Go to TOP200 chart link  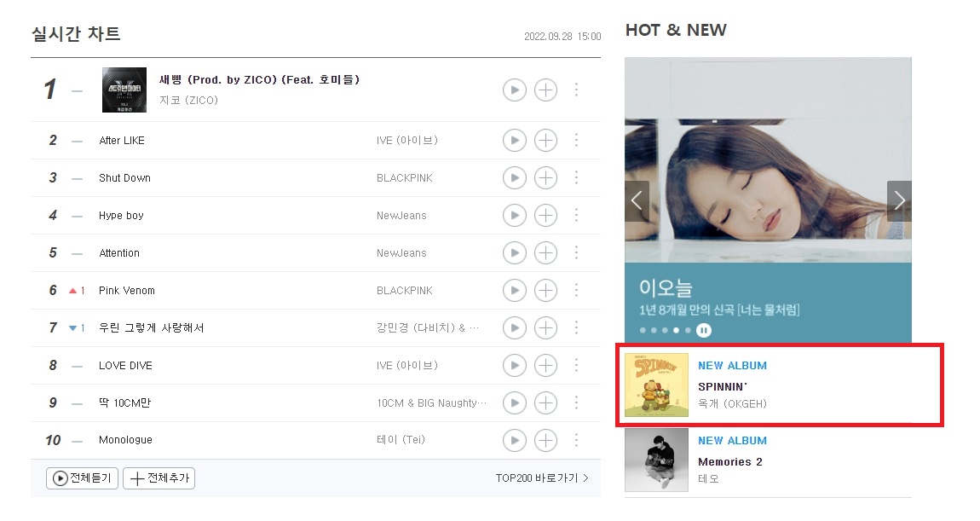pos(542,478)
